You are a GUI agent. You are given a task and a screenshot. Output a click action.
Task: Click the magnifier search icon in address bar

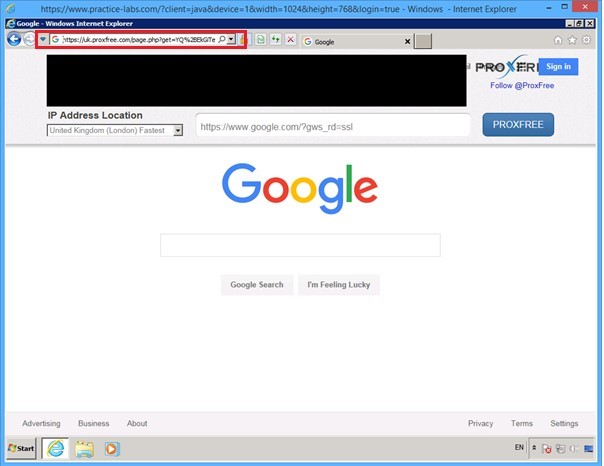coord(222,39)
